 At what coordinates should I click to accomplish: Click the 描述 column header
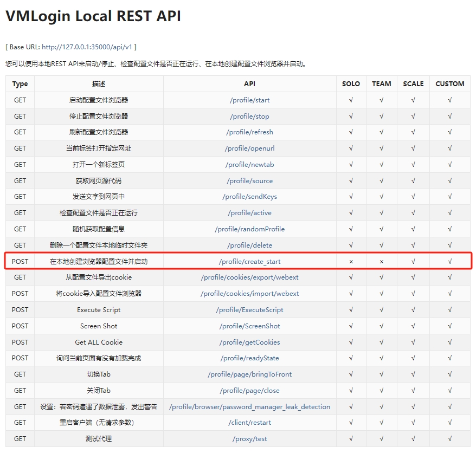coord(99,84)
